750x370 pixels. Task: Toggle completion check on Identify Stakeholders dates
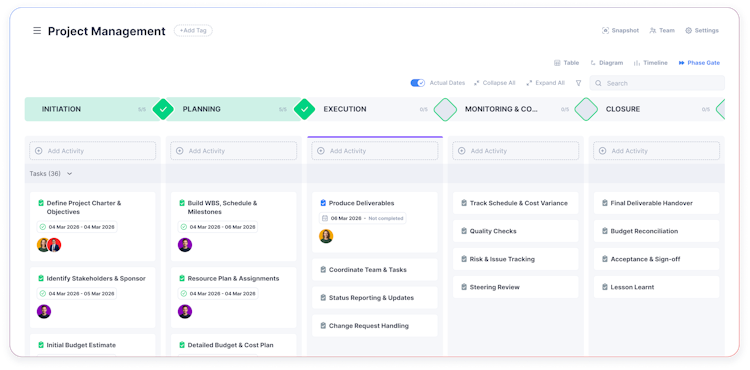[43, 294]
